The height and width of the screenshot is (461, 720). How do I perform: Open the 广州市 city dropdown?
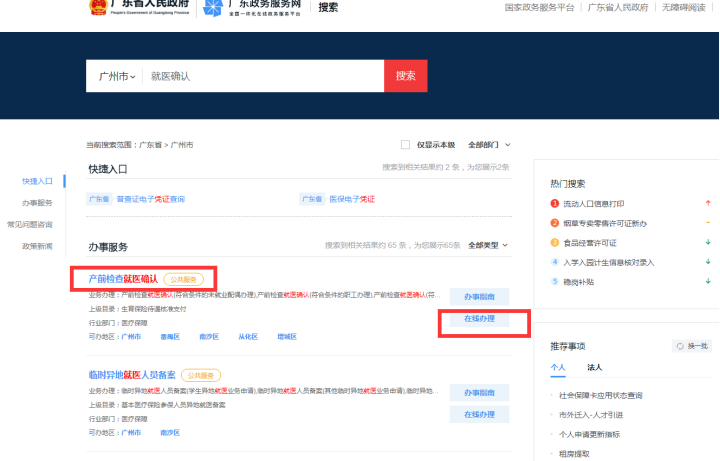coord(117,76)
